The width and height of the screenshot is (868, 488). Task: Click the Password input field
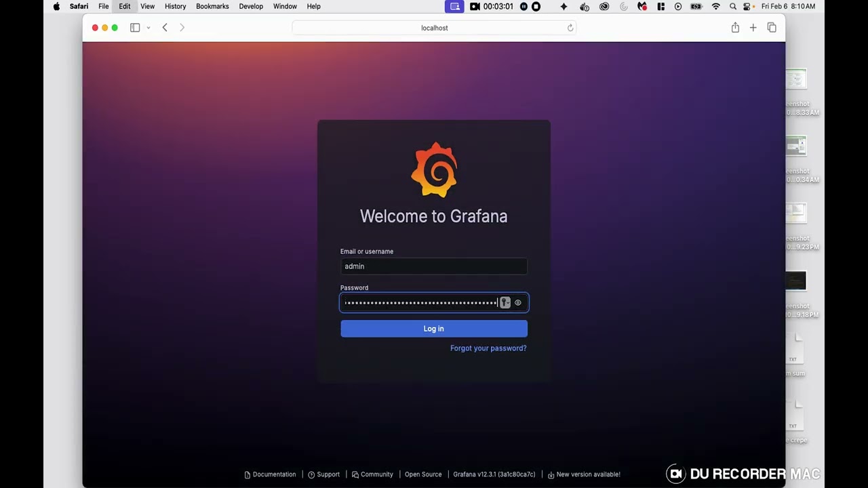434,303
